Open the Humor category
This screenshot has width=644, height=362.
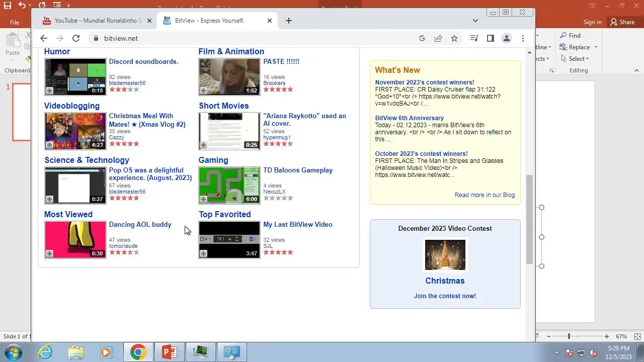coord(57,51)
